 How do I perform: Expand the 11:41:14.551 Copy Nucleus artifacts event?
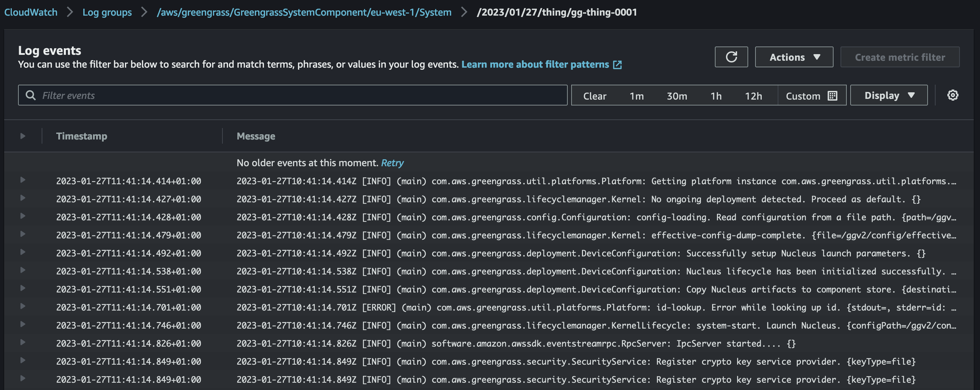(x=23, y=288)
